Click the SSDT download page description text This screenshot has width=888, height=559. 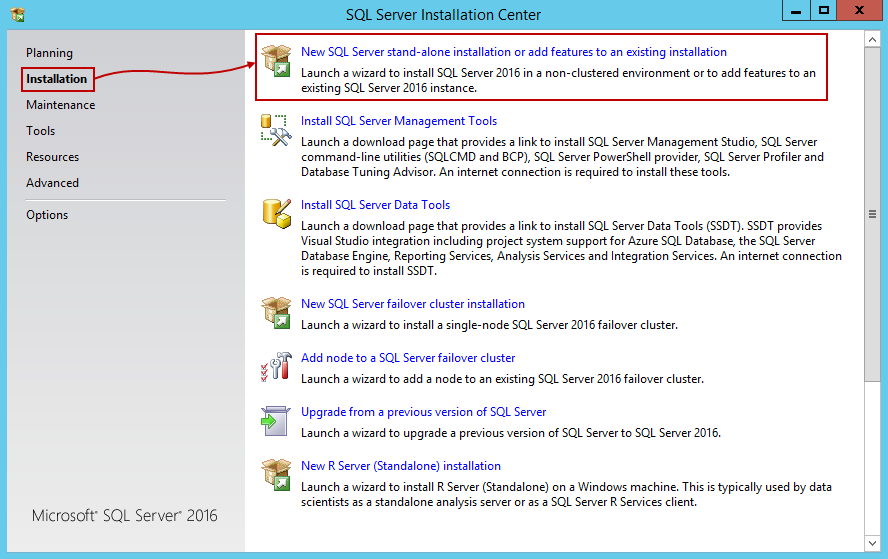(x=571, y=249)
